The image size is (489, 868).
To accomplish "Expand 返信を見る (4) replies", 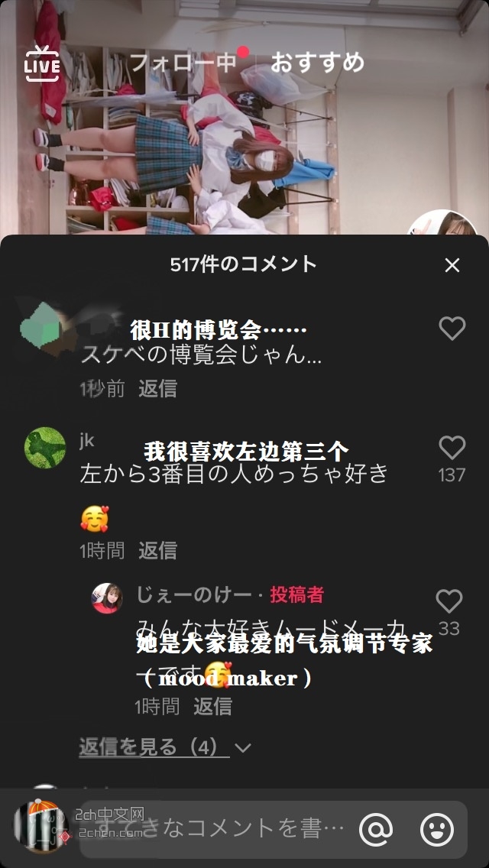I will tap(154, 747).
